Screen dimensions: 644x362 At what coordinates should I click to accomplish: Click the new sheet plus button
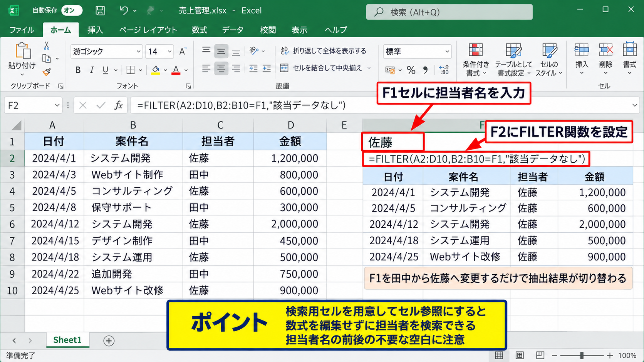[109, 341]
